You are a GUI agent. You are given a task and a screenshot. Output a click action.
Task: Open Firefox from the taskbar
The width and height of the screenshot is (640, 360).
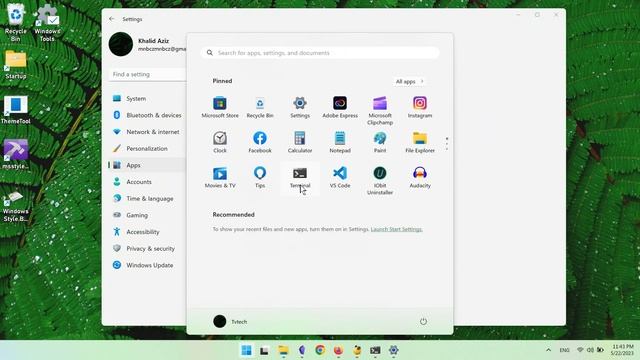[338, 350]
